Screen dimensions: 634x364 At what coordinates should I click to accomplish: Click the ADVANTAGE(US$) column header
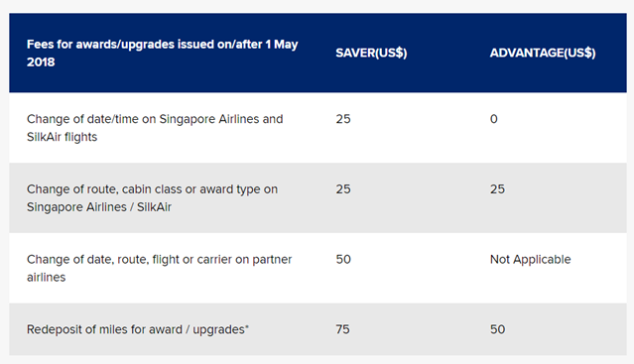click(x=543, y=53)
